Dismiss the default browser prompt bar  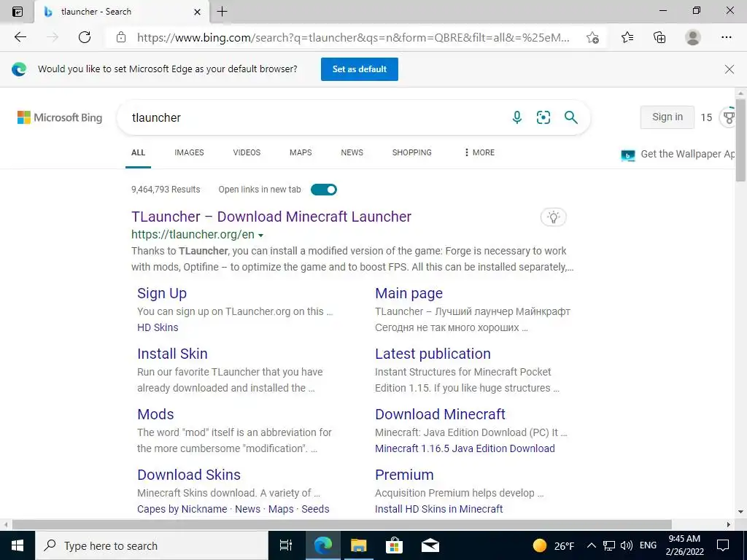click(x=729, y=69)
